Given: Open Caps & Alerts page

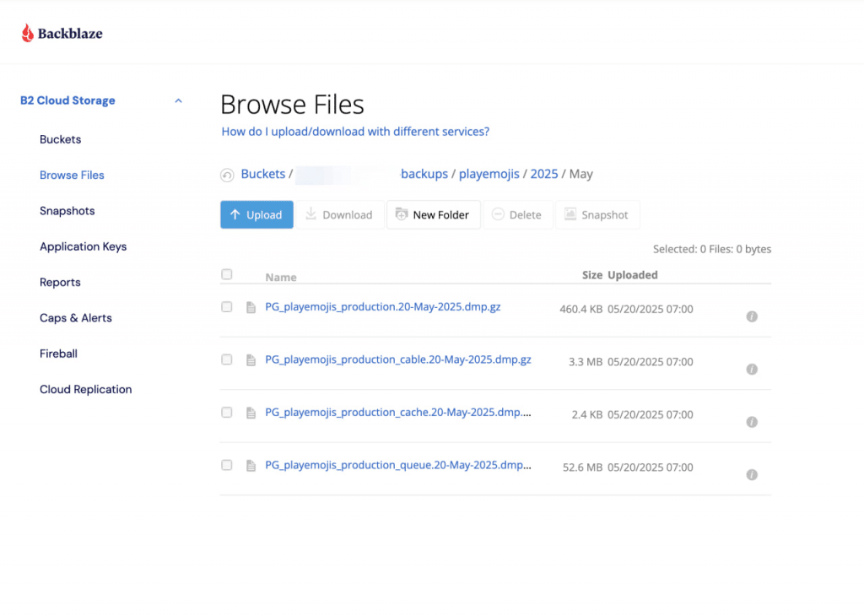Looking at the screenshot, I should click(x=75, y=318).
